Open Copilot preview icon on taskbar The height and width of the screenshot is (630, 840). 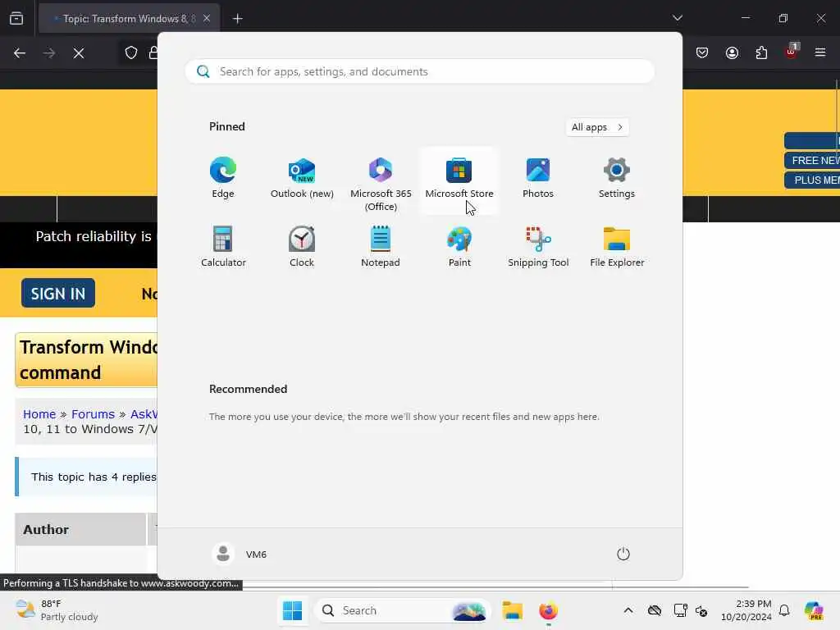click(x=814, y=610)
